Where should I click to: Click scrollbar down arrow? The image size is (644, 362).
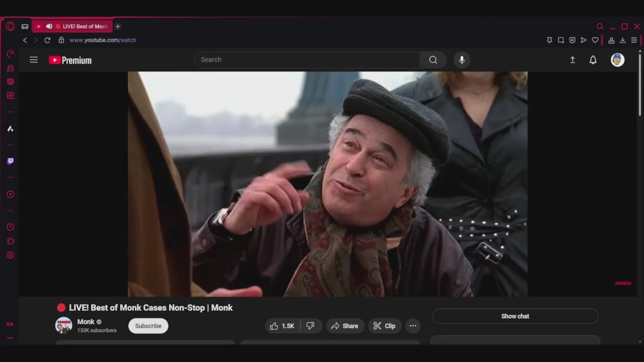(640, 341)
